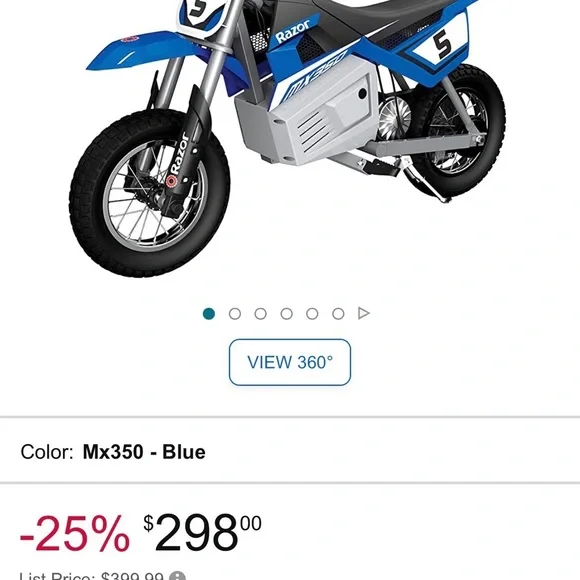This screenshot has height=580, width=580.
Task: Click the Mx350 - Blue color name
Action: click(x=144, y=452)
